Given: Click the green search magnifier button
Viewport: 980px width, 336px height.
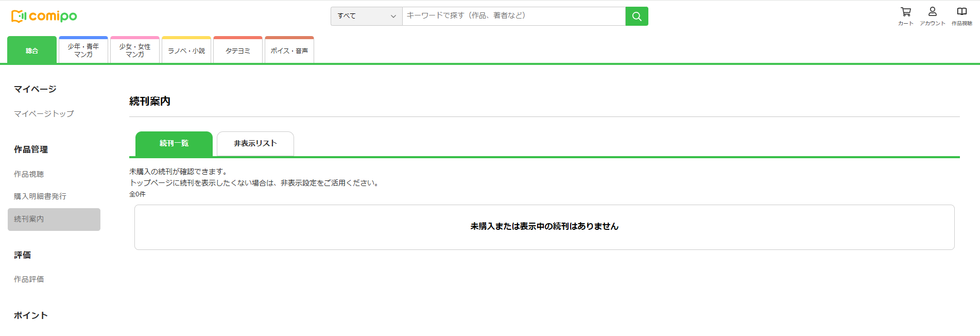Looking at the screenshot, I should point(637,16).
